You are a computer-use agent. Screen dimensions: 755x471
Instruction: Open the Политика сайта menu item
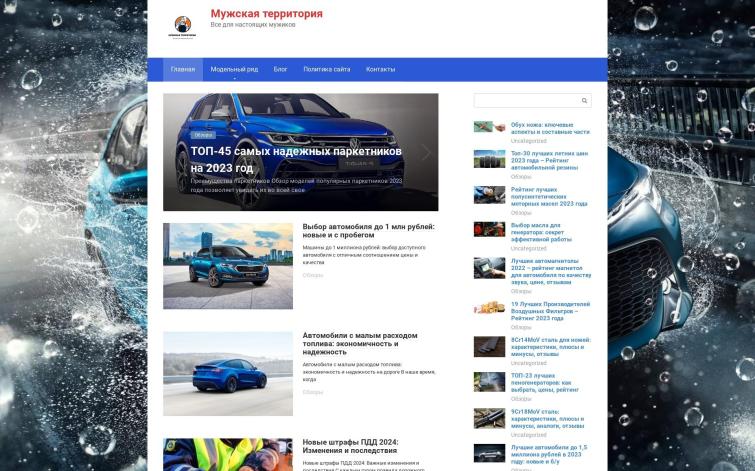tap(326, 69)
